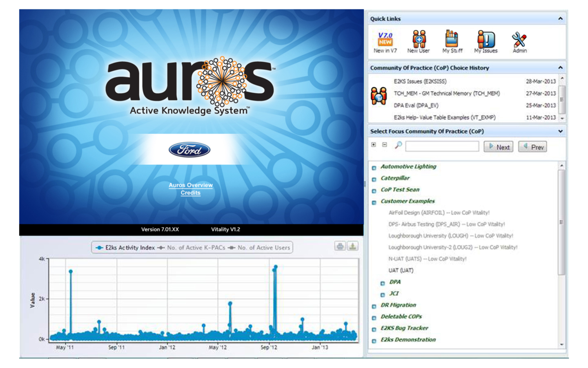This screenshot has width=588, height=368.
Task: Select the CoP Test Sean label
Action: tap(400, 189)
